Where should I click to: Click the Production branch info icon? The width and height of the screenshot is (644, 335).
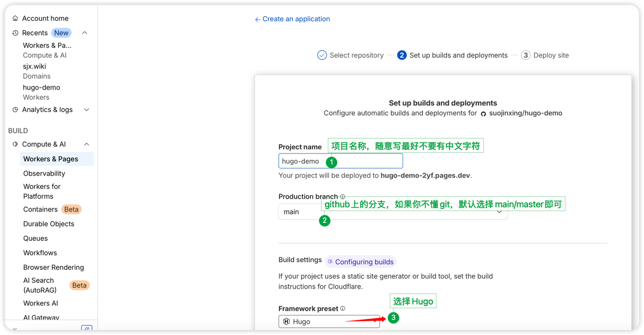343,197
